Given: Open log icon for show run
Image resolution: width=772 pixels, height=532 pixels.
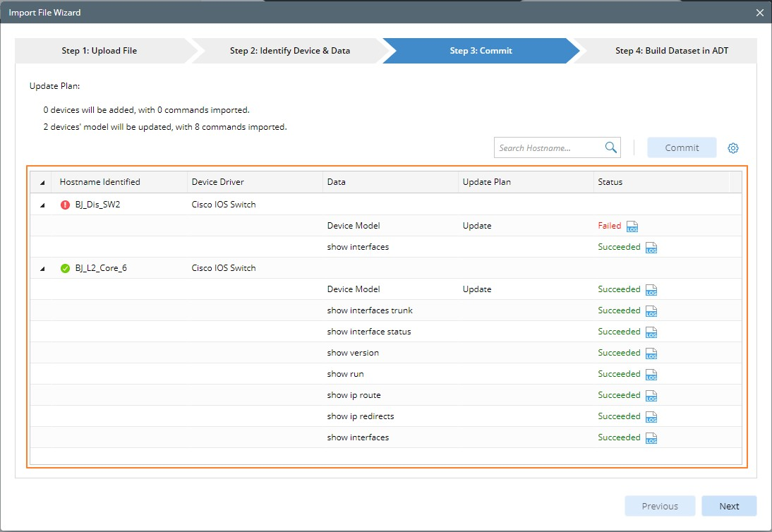Looking at the screenshot, I should [x=651, y=375].
